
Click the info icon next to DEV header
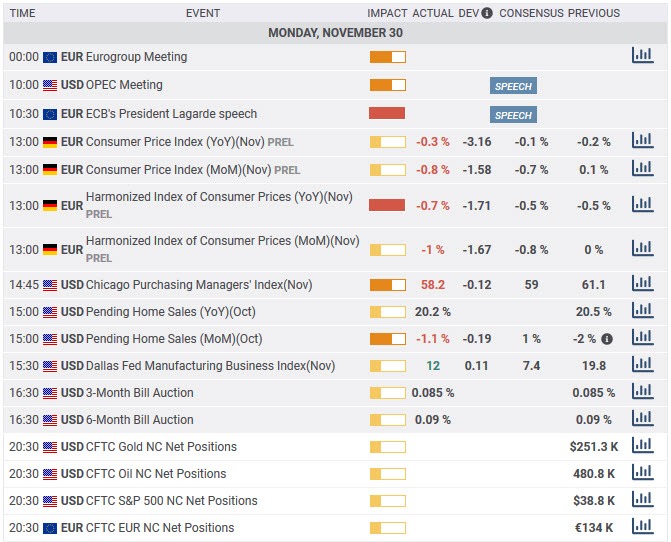(x=487, y=13)
